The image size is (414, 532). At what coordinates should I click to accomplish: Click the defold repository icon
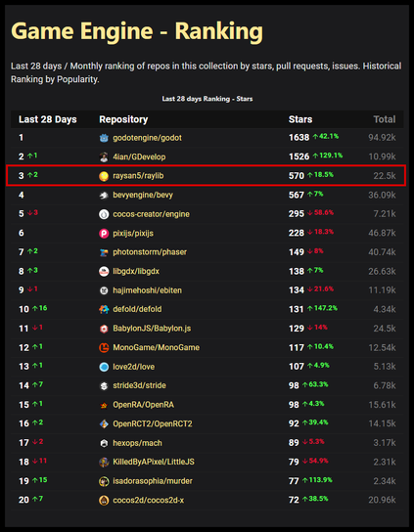pos(104,309)
